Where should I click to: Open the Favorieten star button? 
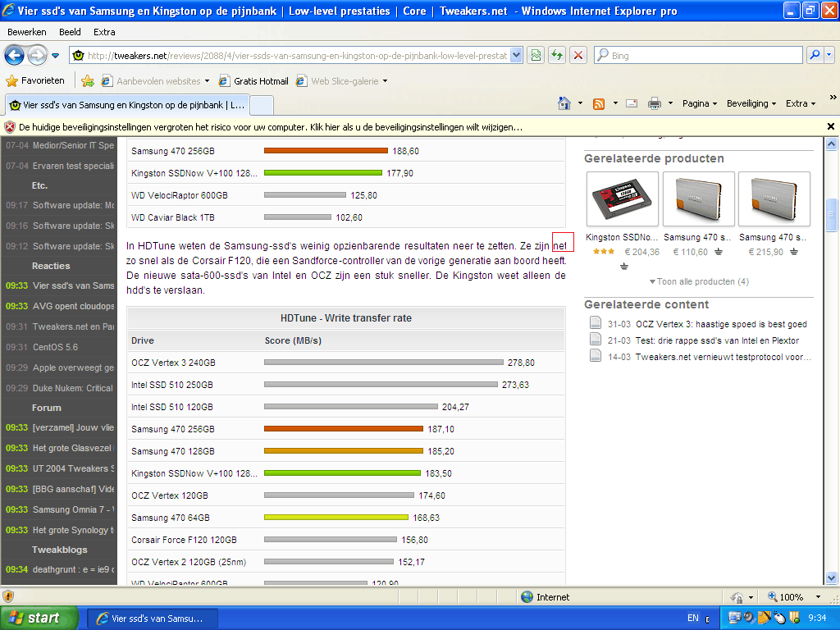coord(35,80)
